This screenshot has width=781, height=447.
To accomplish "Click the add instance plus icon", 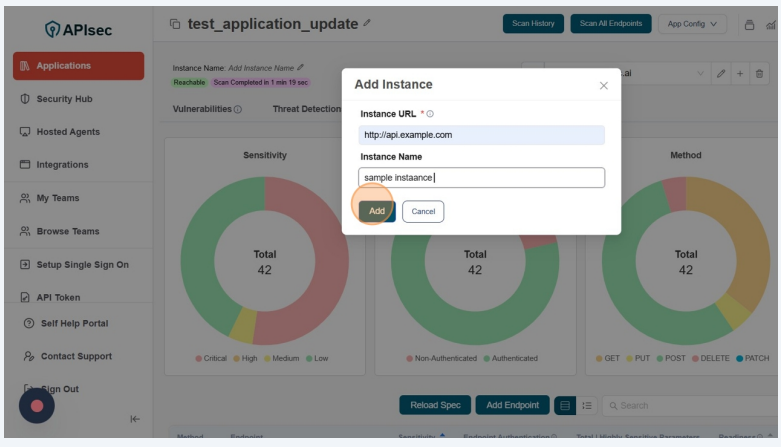I will [x=740, y=74].
